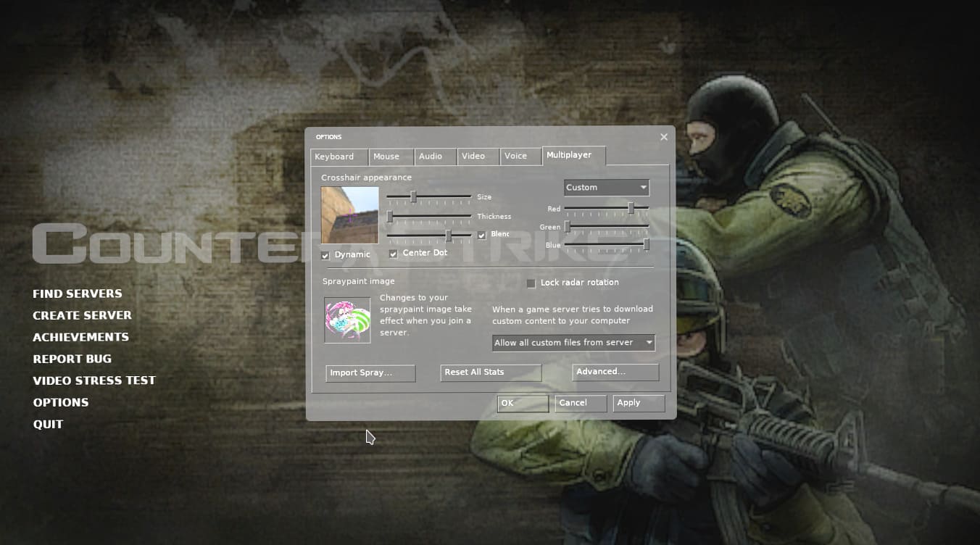
Task: Open the Advanced settings button
Action: (x=615, y=372)
